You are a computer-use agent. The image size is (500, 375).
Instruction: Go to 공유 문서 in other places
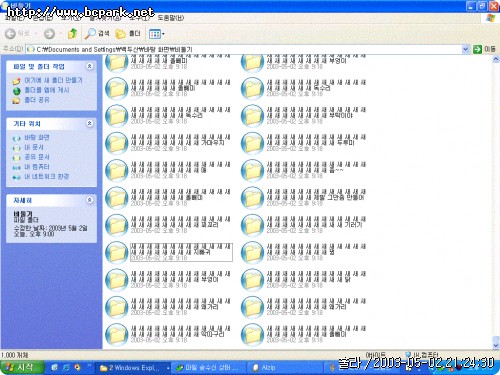tap(37, 157)
